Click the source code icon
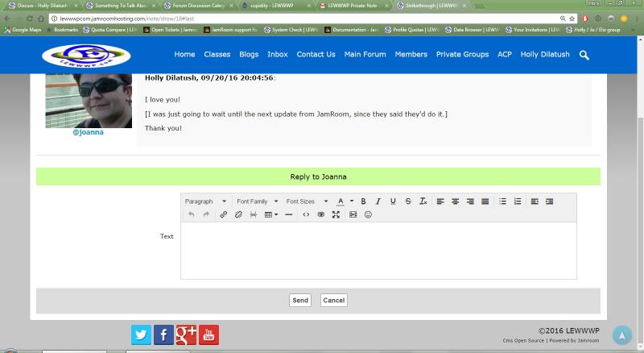644x353 pixels. click(x=305, y=215)
